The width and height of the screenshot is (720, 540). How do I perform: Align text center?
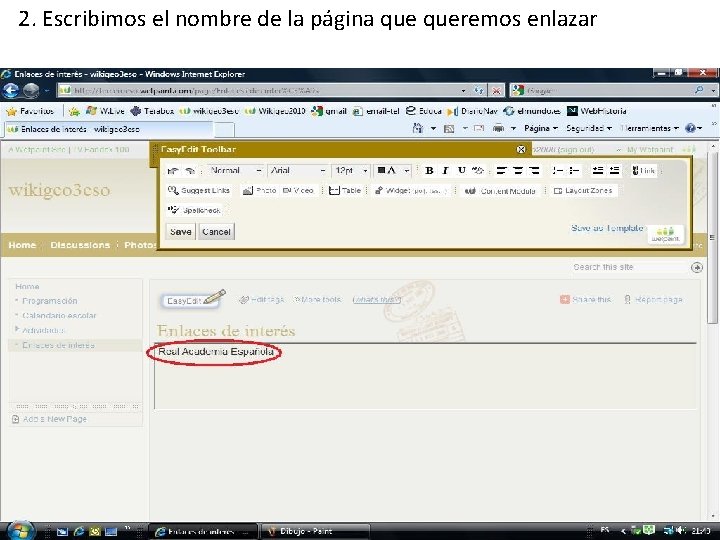518,170
